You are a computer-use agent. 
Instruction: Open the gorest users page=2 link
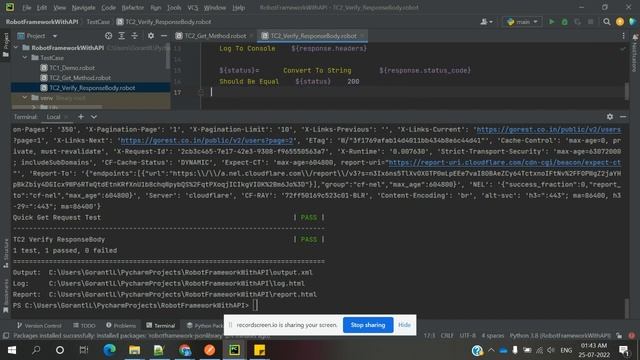[x=207, y=140]
